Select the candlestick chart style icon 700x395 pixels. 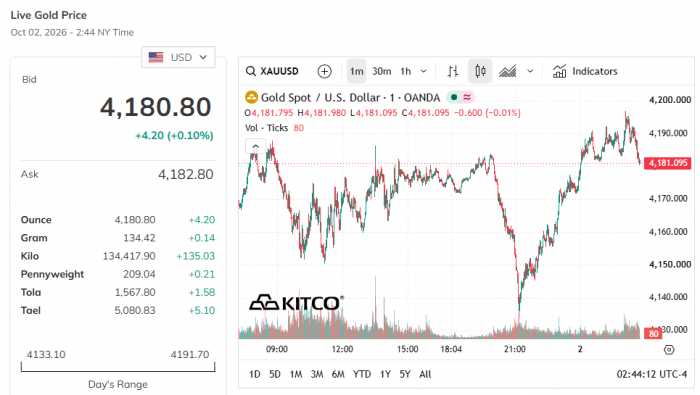pyautogui.click(x=480, y=71)
